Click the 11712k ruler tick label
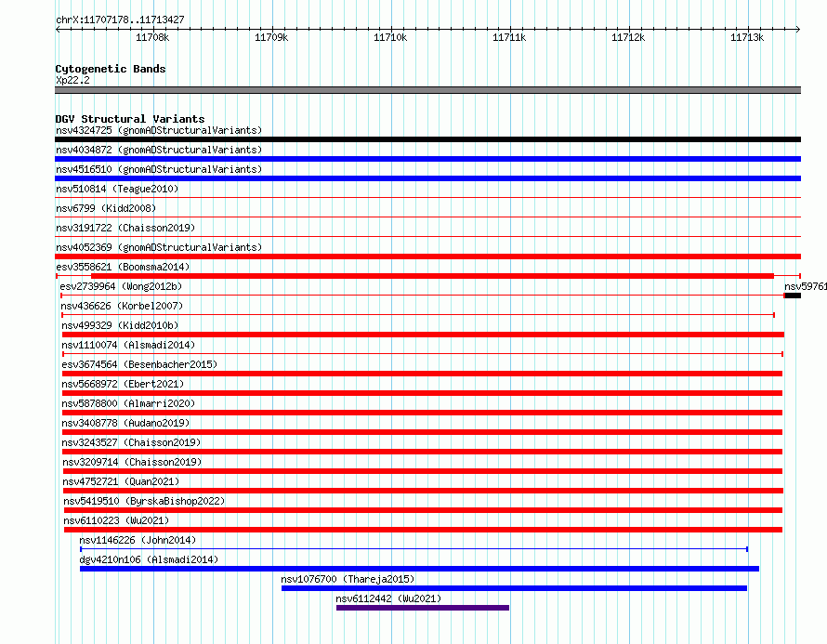Viewport: 827px width, 644px height. [x=628, y=37]
